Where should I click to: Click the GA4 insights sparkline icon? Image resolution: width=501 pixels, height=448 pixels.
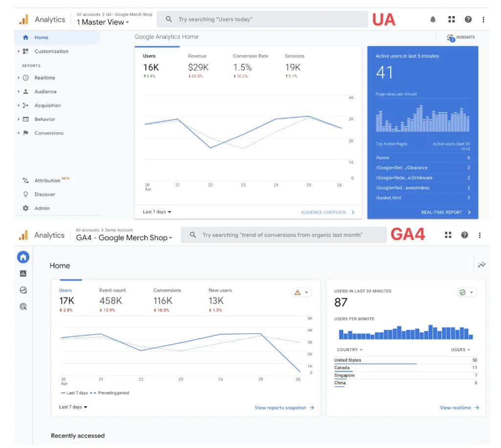[x=482, y=265]
